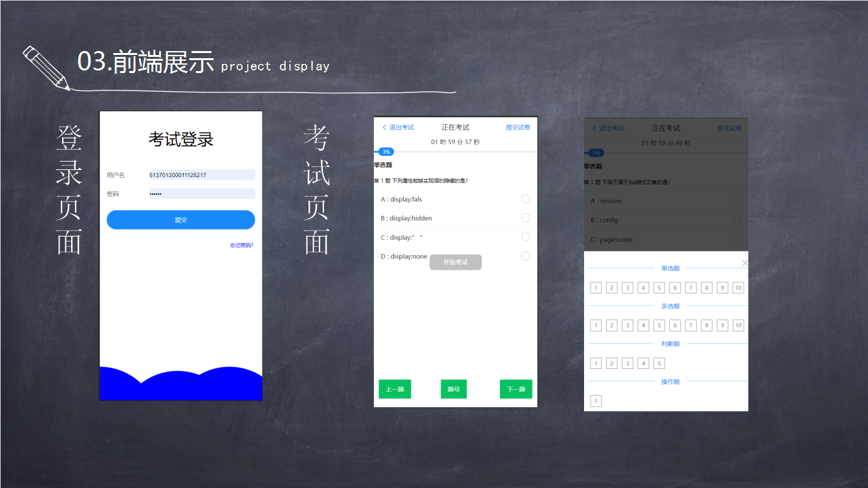Click the 用户名 input field

coord(201,175)
